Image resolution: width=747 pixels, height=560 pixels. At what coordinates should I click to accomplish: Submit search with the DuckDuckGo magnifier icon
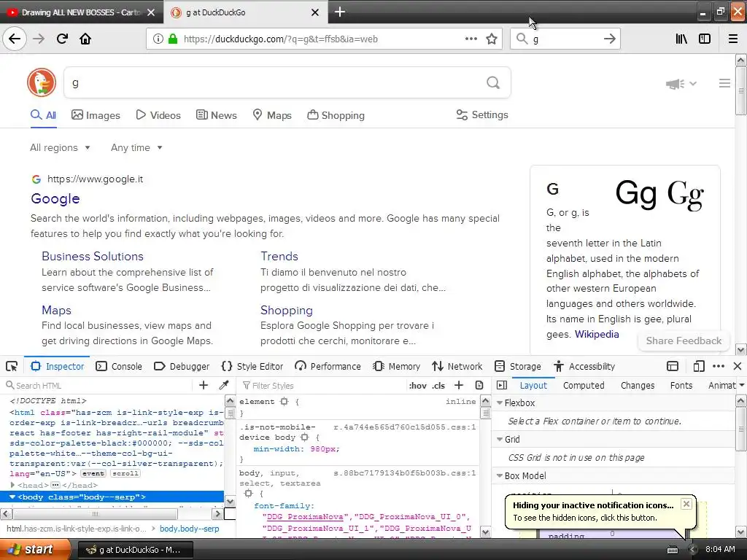point(493,83)
